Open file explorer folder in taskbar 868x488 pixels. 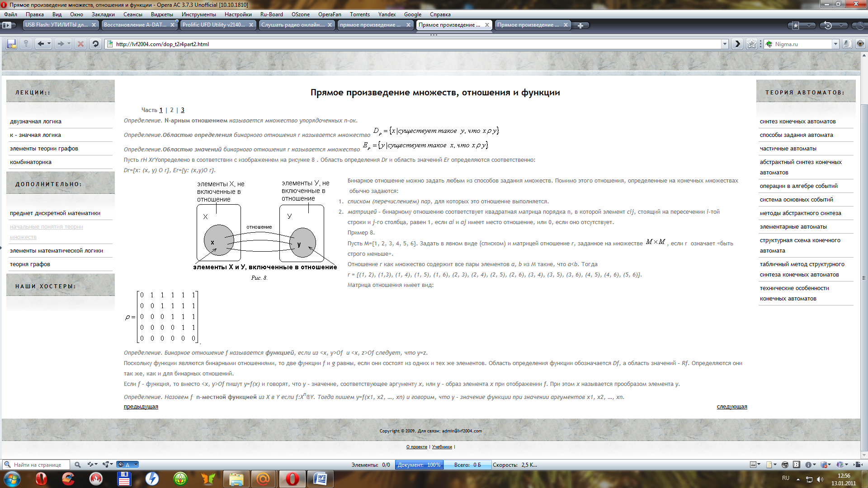[x=236, y=479]
